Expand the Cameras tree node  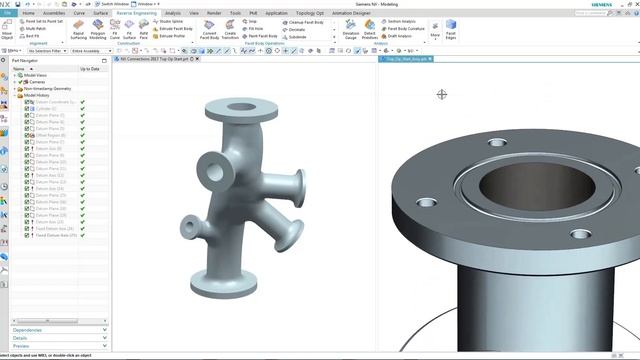15,82
